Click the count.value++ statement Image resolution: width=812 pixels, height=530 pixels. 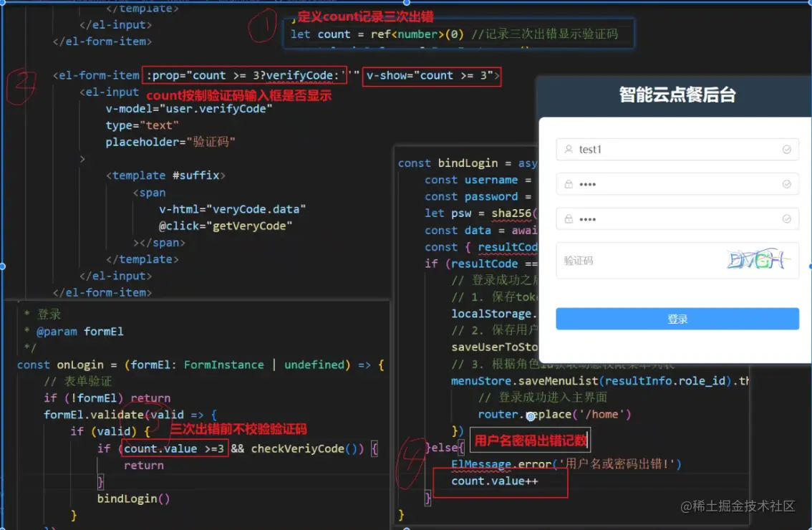(x=495, y=481)
